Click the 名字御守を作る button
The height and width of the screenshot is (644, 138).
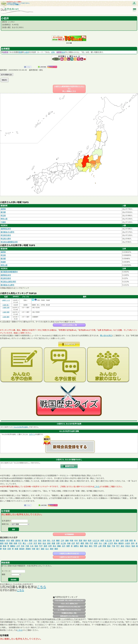(69, 344)
